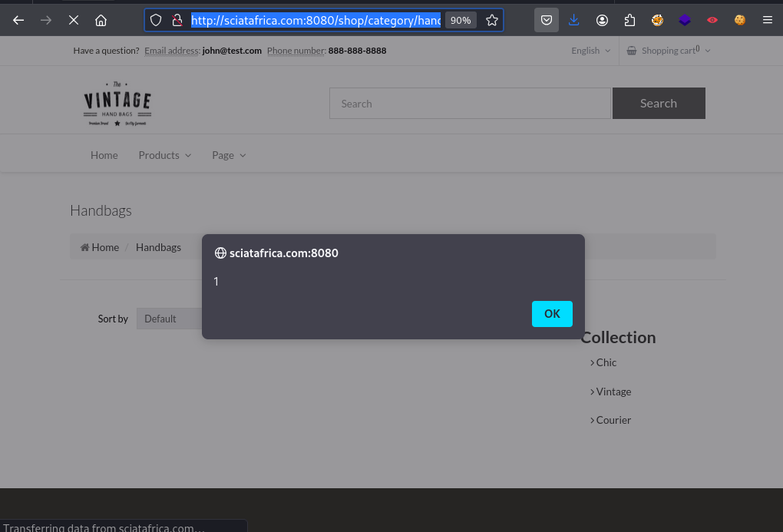Open the Pocket save icon
The height and width of the screenshot is (532, 783).
click(x=546, y=21)
